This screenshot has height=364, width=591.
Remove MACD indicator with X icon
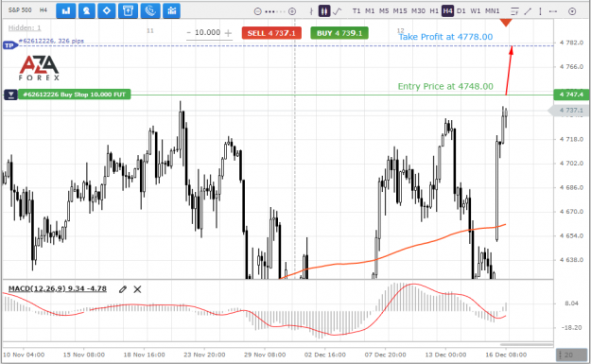137,289
